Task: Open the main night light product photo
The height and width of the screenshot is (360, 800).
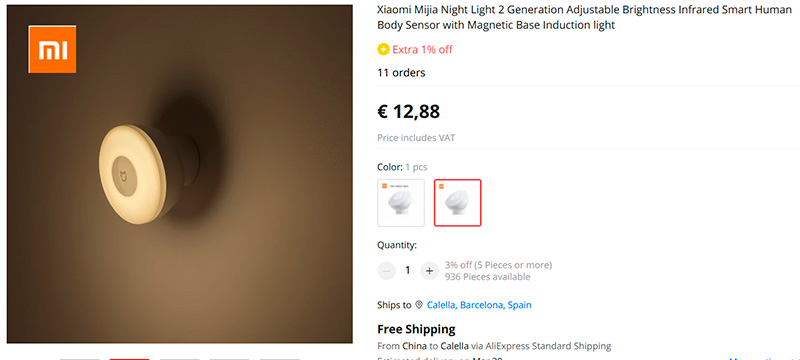Action: point(180,174)
